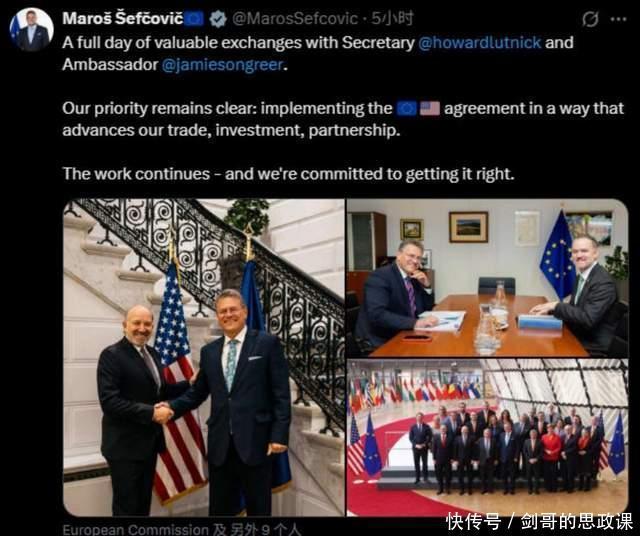Open the meeting table photo
This screenshot has width=640, height=536.
coord(487,278)
